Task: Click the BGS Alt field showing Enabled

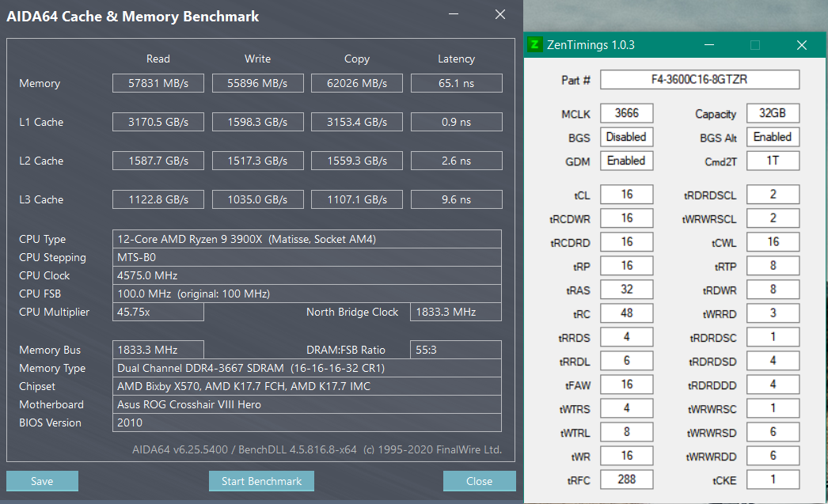Action: click(773, 137)
